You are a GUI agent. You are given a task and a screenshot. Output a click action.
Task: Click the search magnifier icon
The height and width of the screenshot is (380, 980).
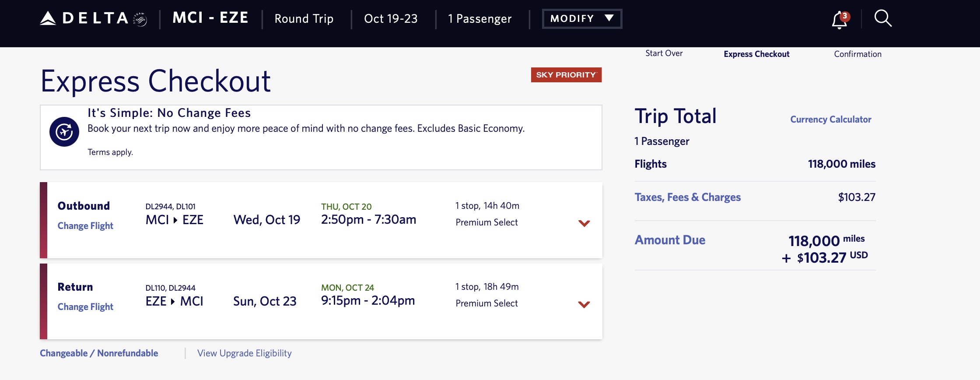pyautogui.click(x=882, y=18)
